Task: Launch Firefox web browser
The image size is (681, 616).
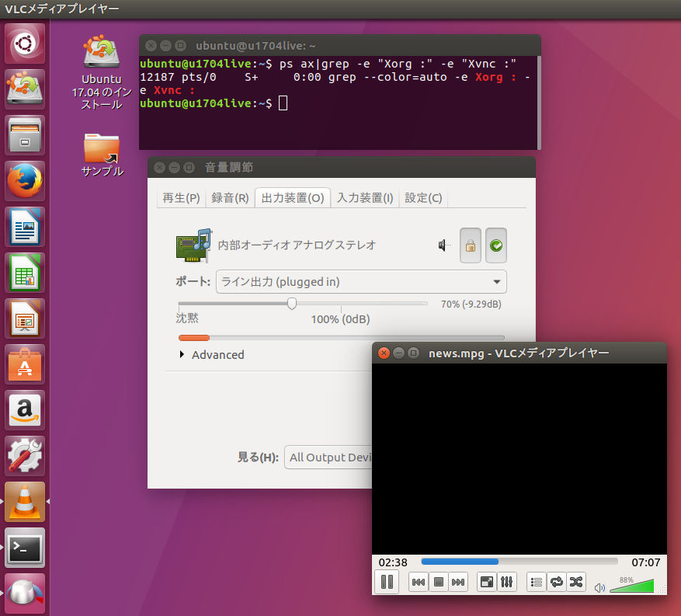Action: coord(25,181)
